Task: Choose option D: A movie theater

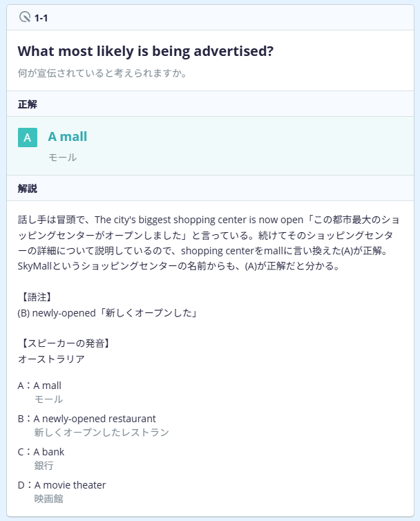Action: 70,485
